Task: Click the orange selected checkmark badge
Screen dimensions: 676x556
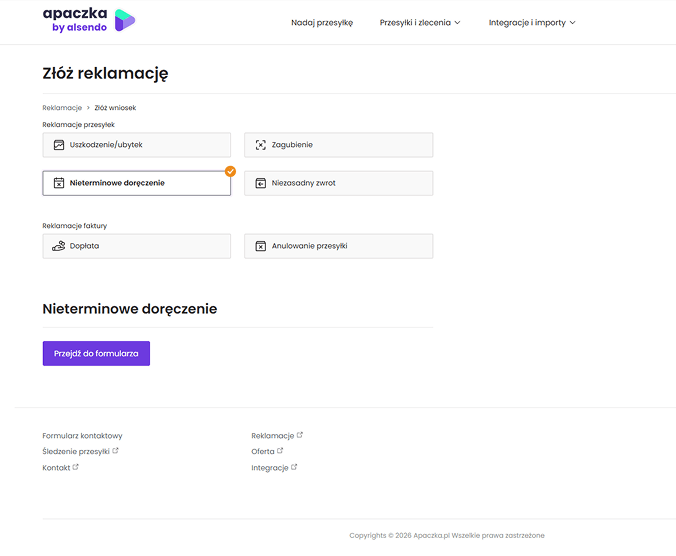Action: [230, 172]
